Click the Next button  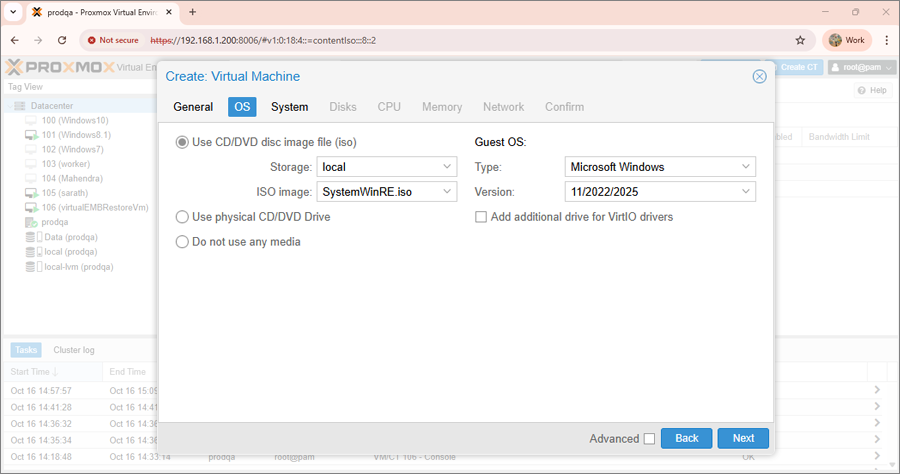coord(742,438)
